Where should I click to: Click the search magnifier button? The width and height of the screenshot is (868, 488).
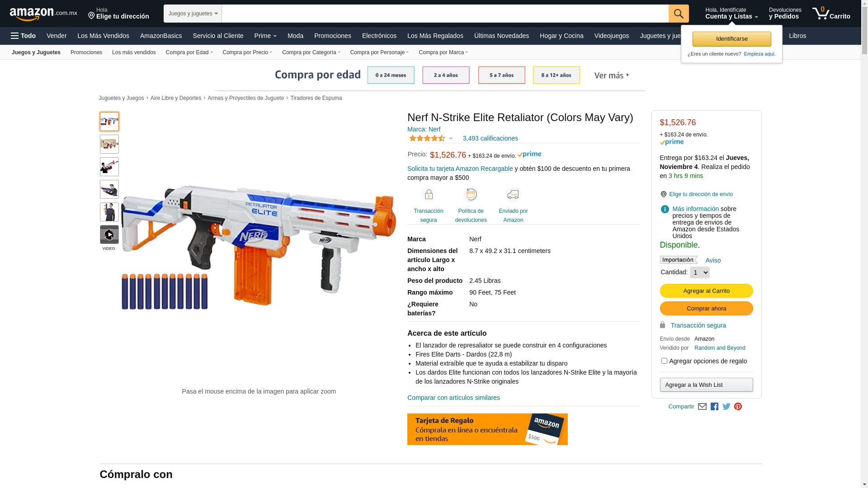(679, 14)
